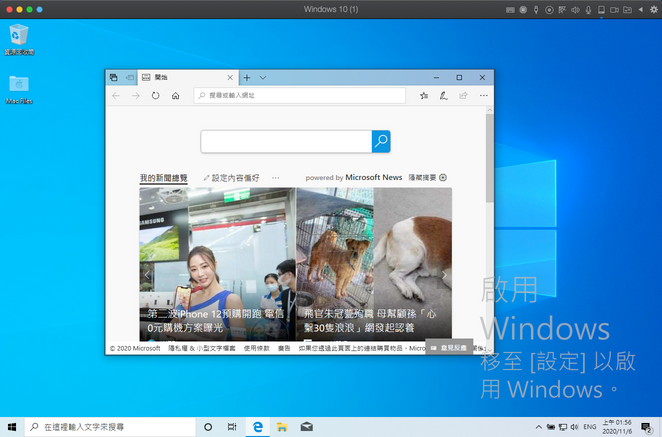Open the Mail app on taskbar
The image size is (662, 437).
(307, 427)
